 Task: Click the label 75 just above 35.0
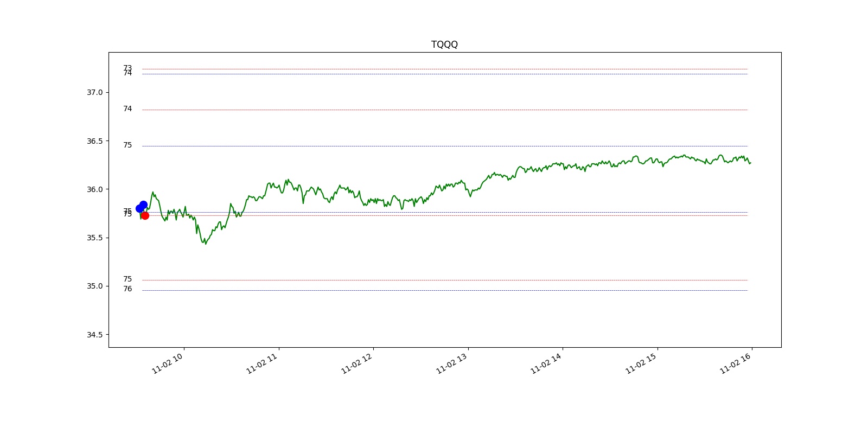tap(127, 279)
